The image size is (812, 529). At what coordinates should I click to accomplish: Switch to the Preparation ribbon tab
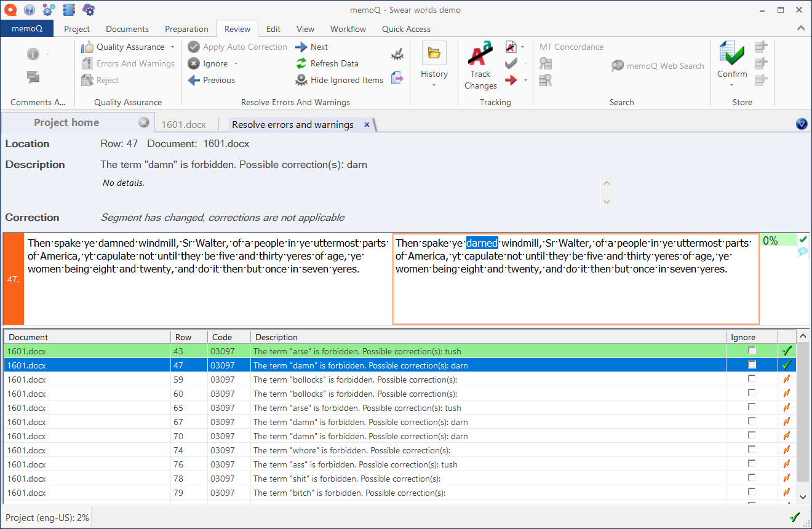[x=186, y=29]
